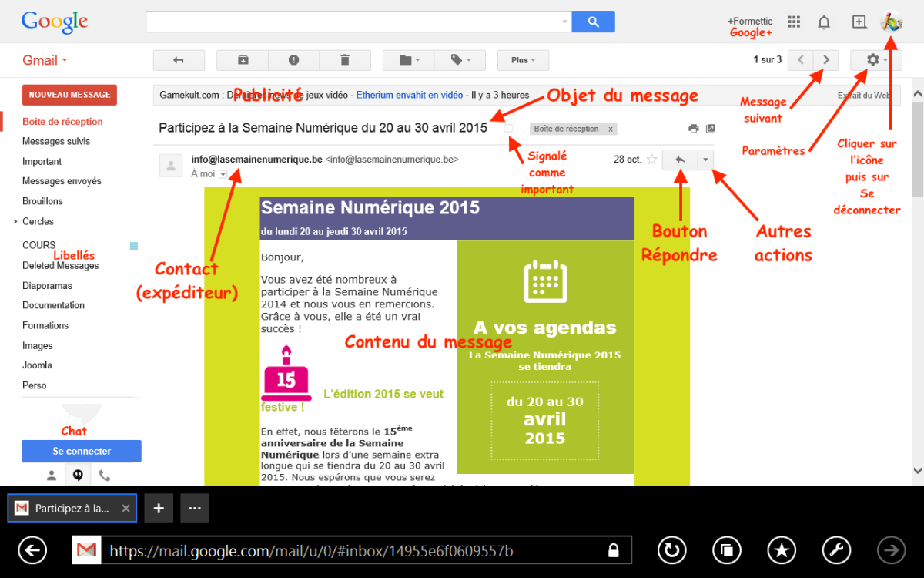Viewport: 924px width, 578px height.
Task: Click the Se connecter chat button
Action: [x=82, y=452]
